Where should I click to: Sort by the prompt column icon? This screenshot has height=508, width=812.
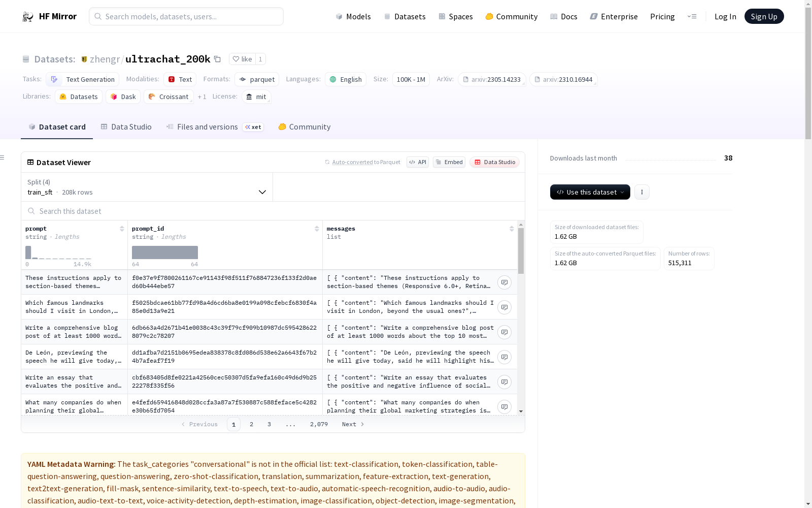tap(122, 229)
